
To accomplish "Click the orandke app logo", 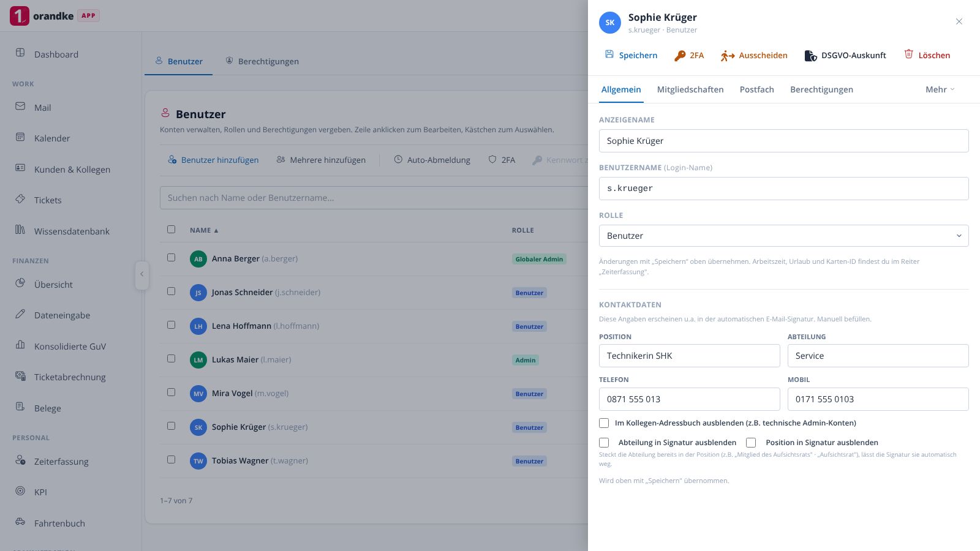I will tap(20, 16).
